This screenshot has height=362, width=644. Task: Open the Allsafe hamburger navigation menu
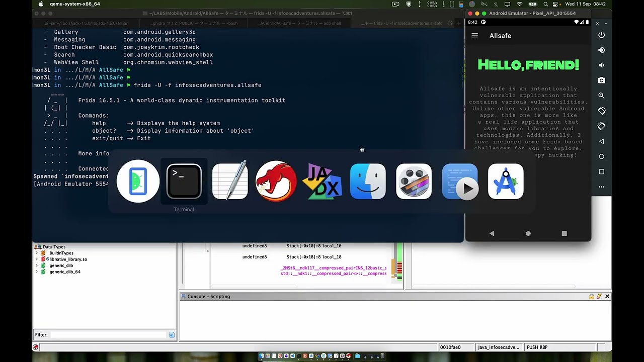pos(474,36)
